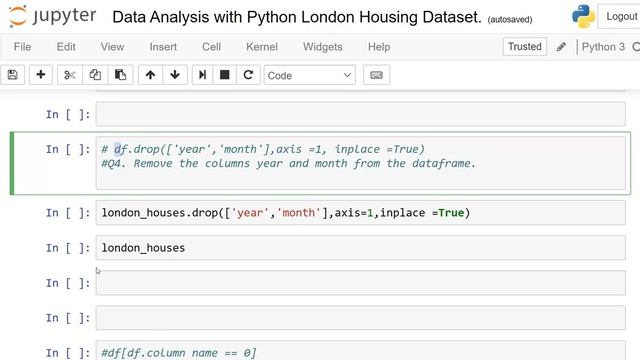Click the commented Q4 cell
This screenshot has width=640, height=360.
360,163
